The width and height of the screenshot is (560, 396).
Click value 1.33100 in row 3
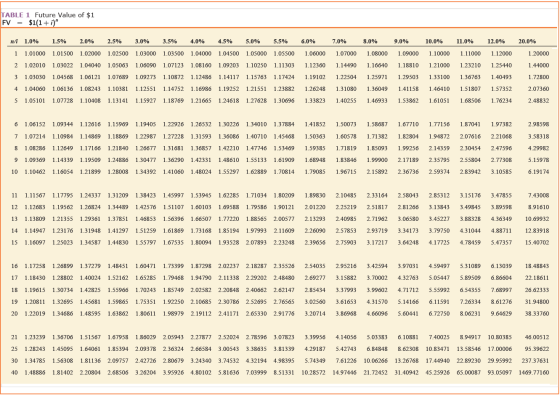(439, 77)
